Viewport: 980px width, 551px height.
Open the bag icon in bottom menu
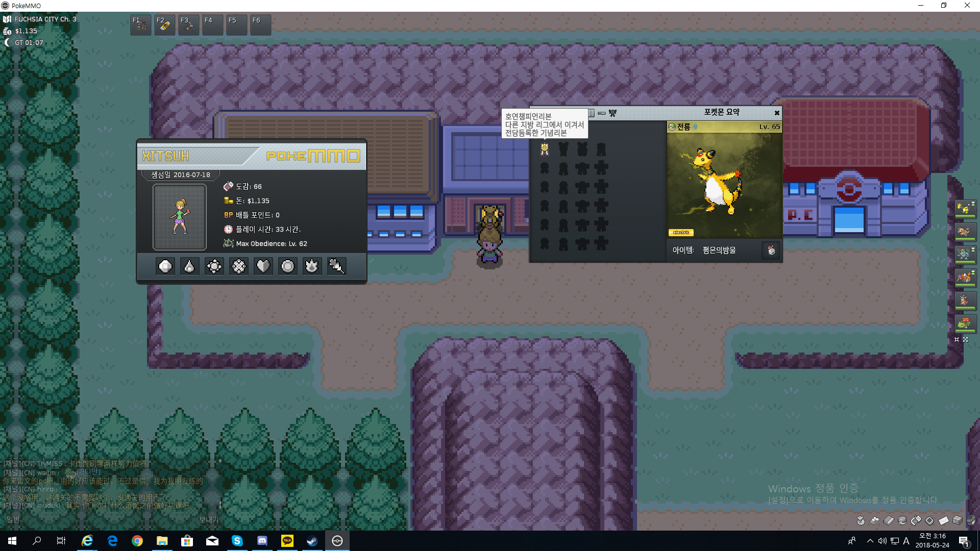[861, 520]
